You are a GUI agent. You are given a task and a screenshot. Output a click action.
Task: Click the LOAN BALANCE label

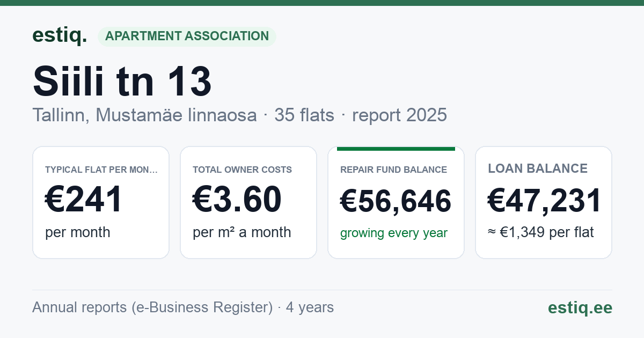pyautogui.click(x=538, y=168)
